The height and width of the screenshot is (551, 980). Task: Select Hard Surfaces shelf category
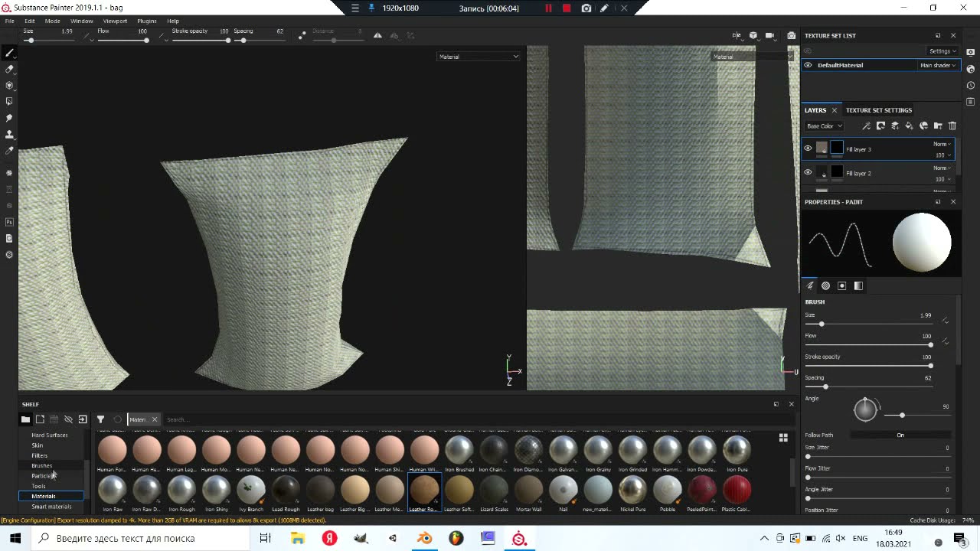point(50,435)
